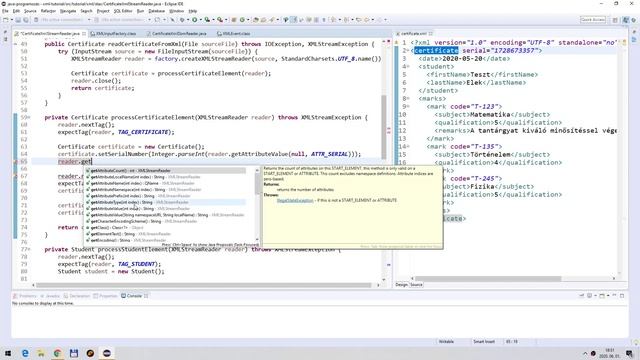Viewport: 640px width, 360px height.
Task: Click the Display Selected Console icon
Action: 590,296
